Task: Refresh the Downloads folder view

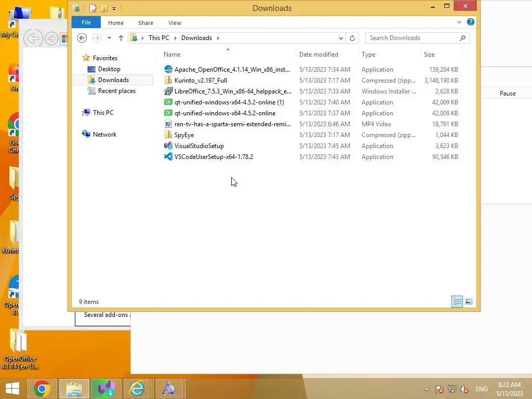Action: click(x=352, y=38)
